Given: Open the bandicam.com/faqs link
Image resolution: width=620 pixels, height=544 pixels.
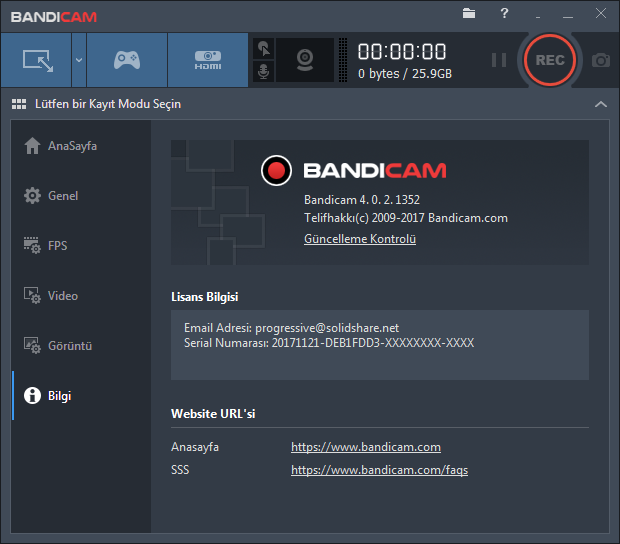Looking at the screenshot, I should pyautogui.click(x=379, y=470).
